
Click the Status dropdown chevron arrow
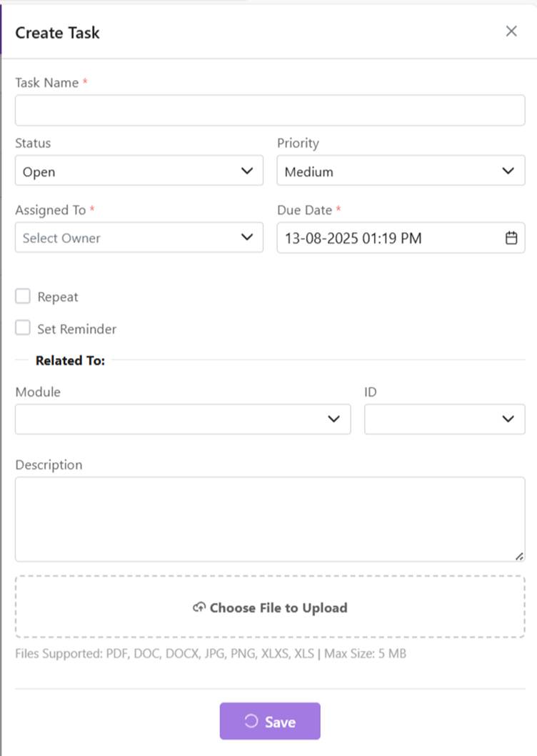(247, 171)
